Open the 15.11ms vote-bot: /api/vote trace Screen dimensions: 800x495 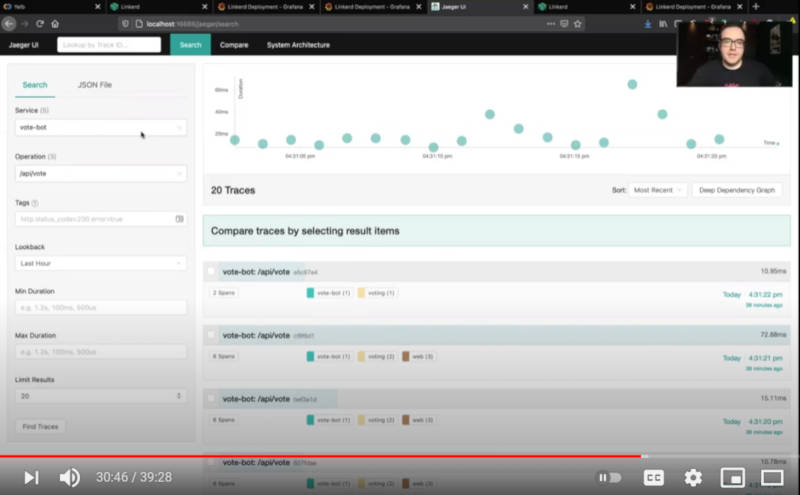496,399
